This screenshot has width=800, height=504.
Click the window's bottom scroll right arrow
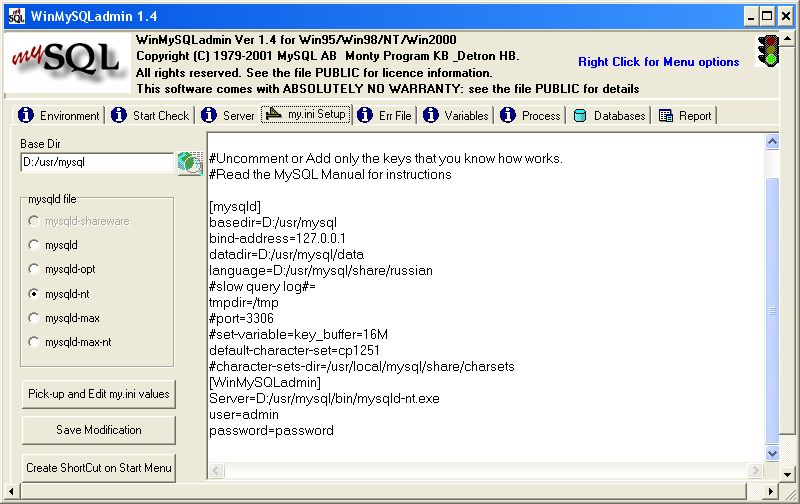pos(771,492)
